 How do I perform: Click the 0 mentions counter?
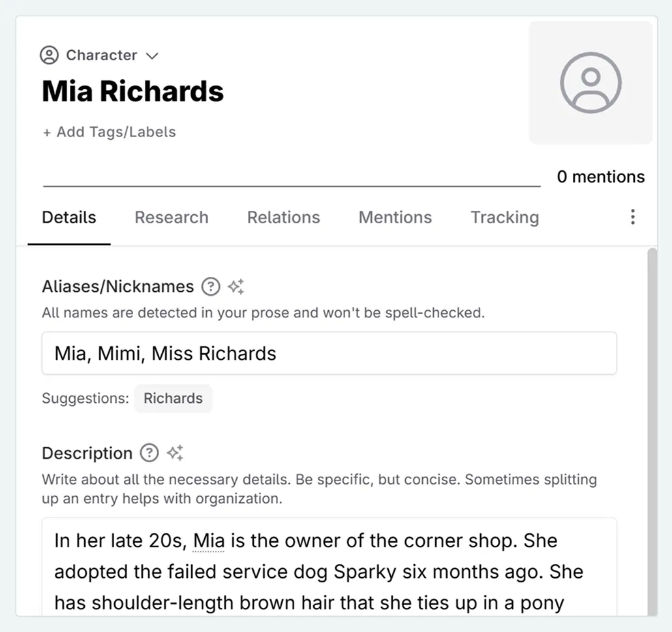(600, 176)
